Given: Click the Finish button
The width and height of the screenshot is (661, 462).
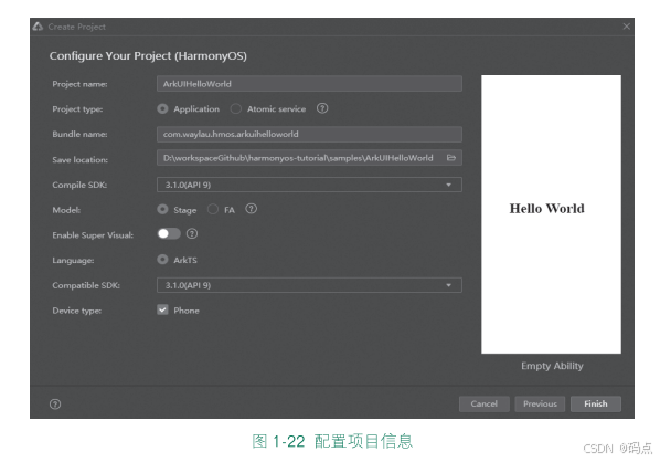Looking at the screenshot, I should pyautogui.click(x=596, y=404).
